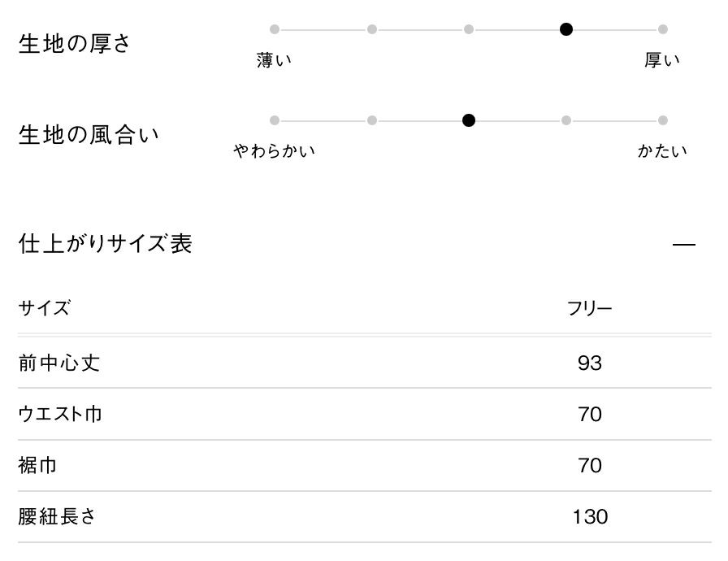Click the ウエスト巾 row label

point(60,414)
